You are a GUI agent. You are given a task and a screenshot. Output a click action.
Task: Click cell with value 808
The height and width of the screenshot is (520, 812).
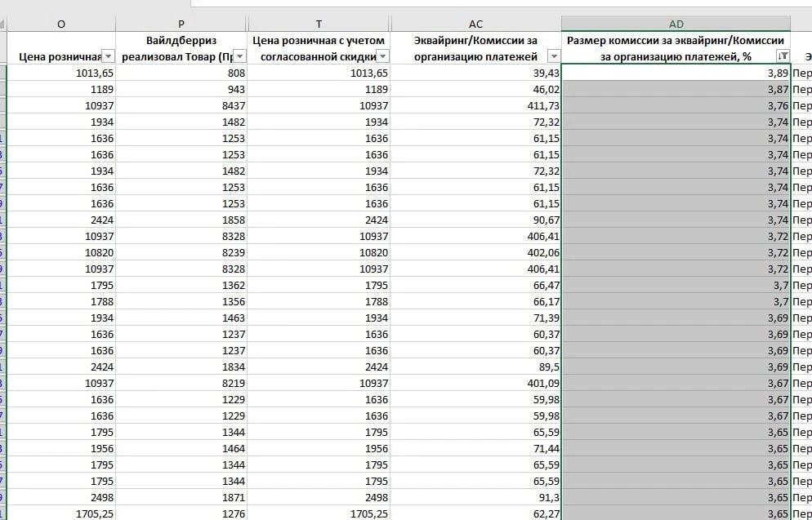[x=181, y=73]
